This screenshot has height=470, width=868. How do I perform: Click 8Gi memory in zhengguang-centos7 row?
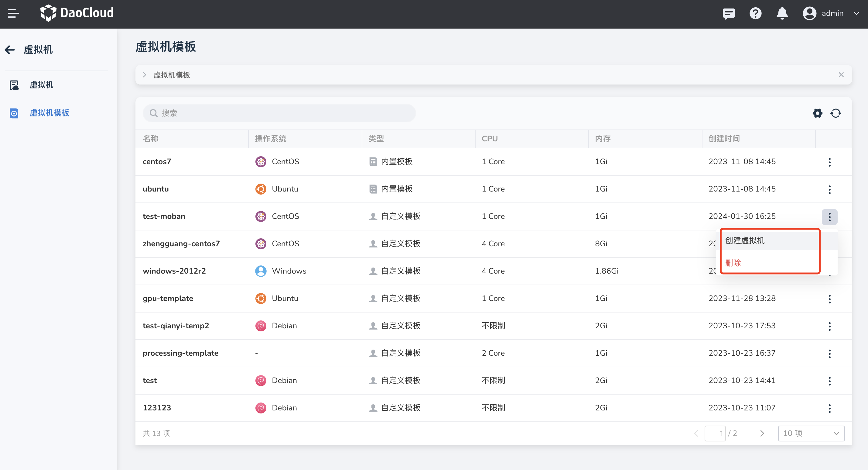coord(601,244)
